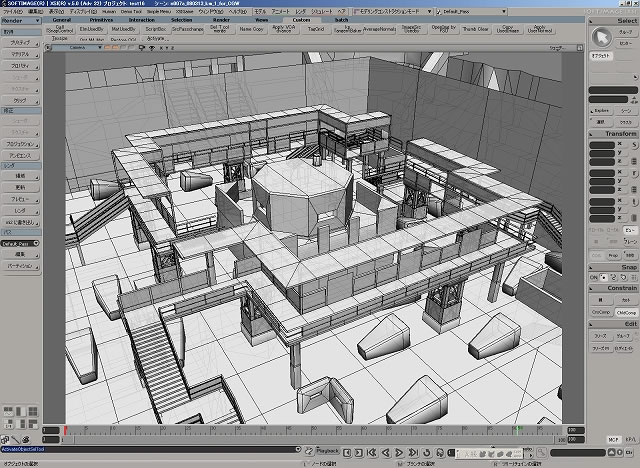Image resolution: width=640 pixels, height=468 pixels.
Task: Click the Name Copy toolbar button
Action: click(251, 29)
